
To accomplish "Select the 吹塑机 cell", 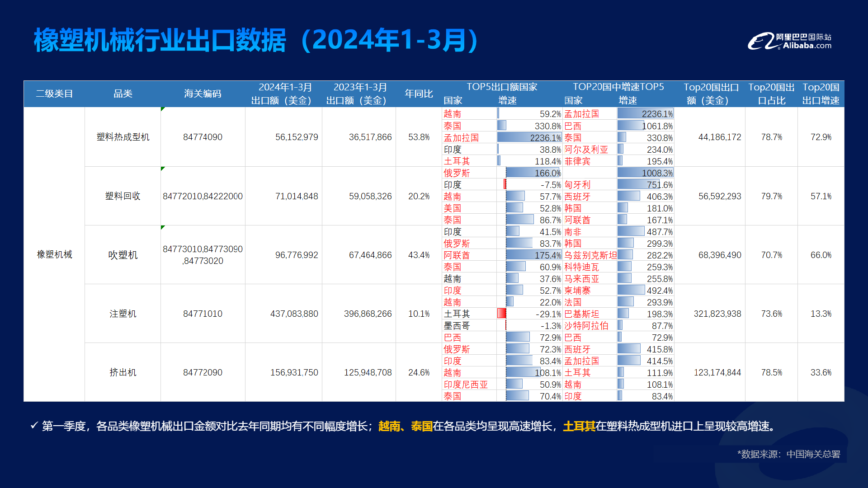I will (123, 255).
